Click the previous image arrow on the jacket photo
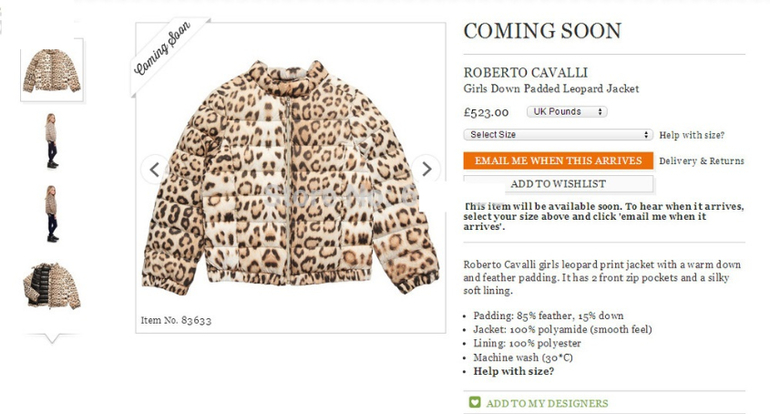 coord(155,169)
